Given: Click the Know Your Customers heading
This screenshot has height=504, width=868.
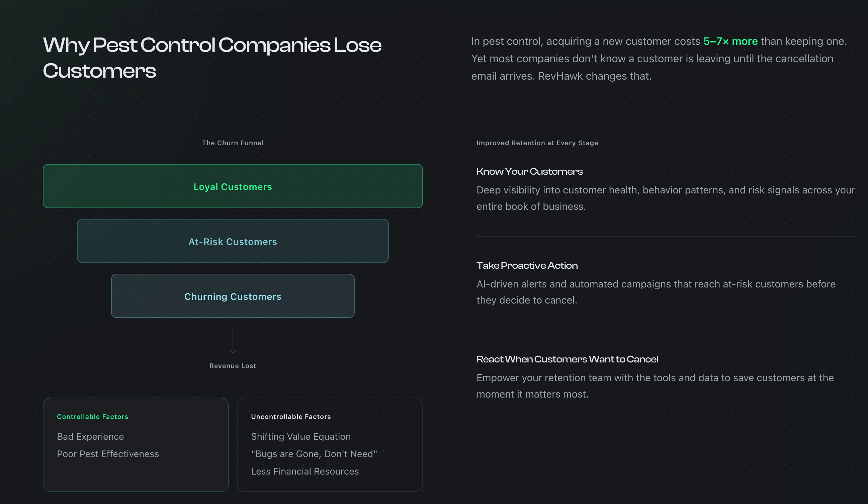Looking at the screenshot, I should [x=529, y=172].
